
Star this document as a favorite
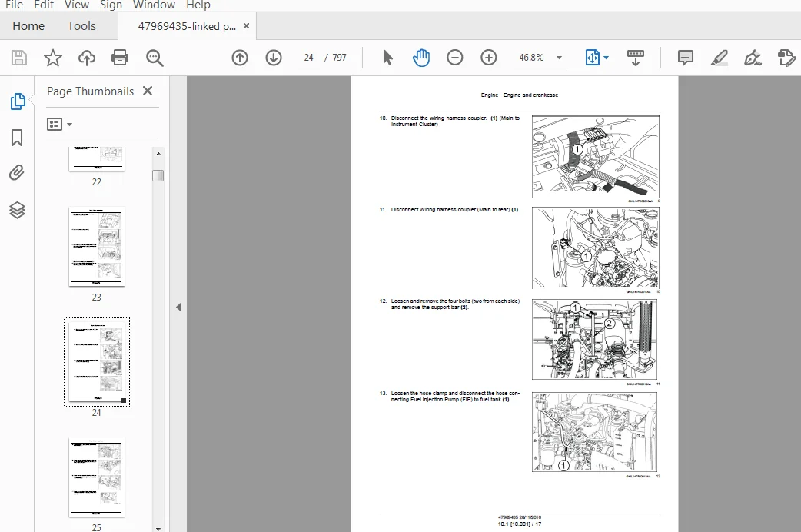point(52,57)
